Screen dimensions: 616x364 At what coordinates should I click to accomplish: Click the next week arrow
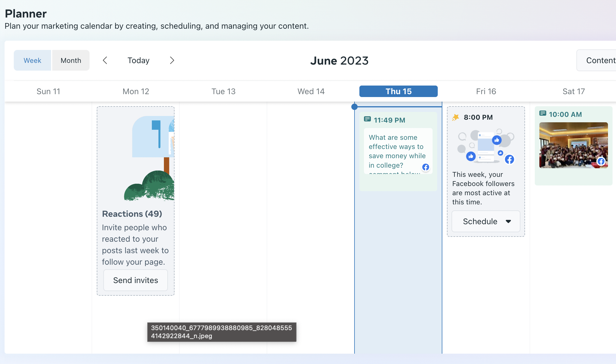coord(172,60)
